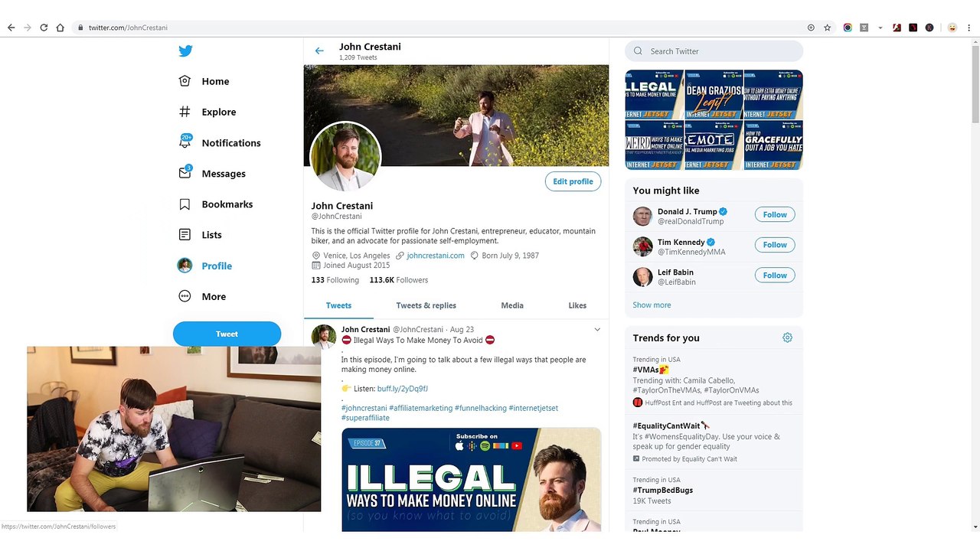Viewport: 980px width, 551px height.
Task: Open Illegal Ways tweet image
Action: click(x=471, y=480)
